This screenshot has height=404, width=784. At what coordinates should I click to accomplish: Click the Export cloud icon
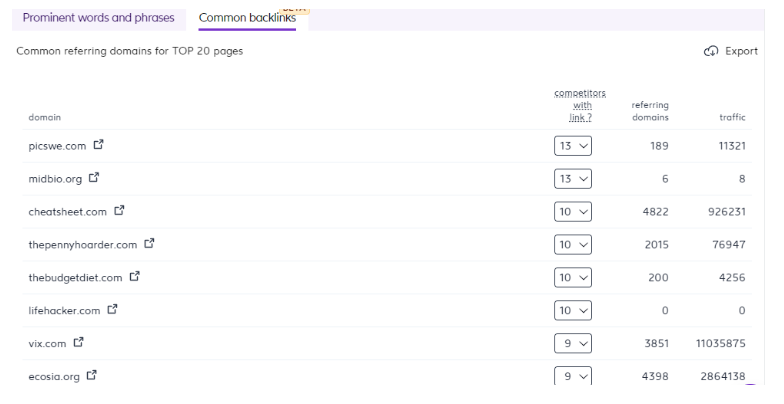(x=711, y=52)
